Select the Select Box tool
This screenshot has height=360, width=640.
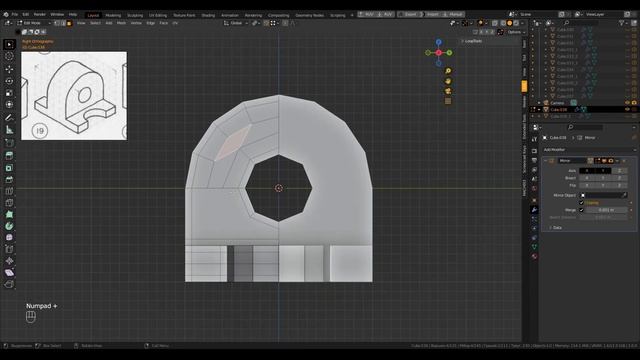(x=9, y=44)
